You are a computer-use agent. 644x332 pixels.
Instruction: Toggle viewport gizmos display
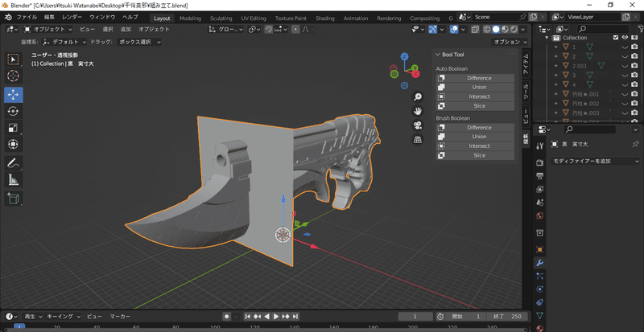(x=432, y=29)
